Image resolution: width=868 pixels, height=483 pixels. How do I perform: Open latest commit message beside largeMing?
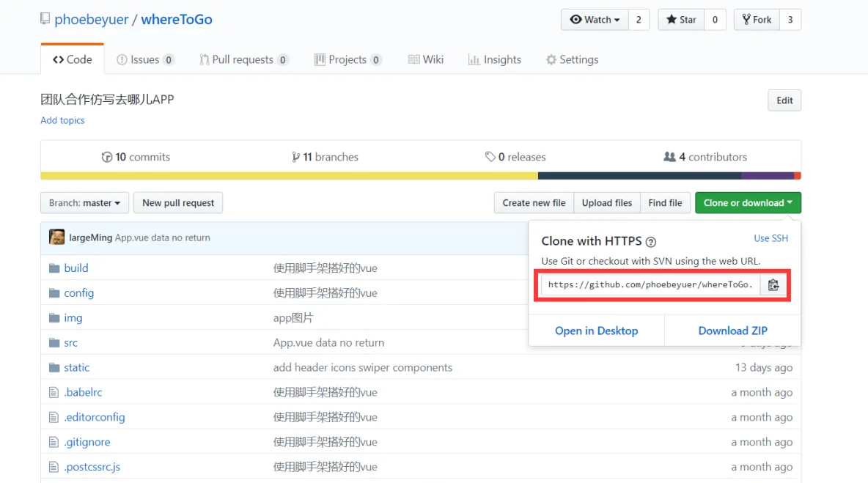tap(162, 237)
